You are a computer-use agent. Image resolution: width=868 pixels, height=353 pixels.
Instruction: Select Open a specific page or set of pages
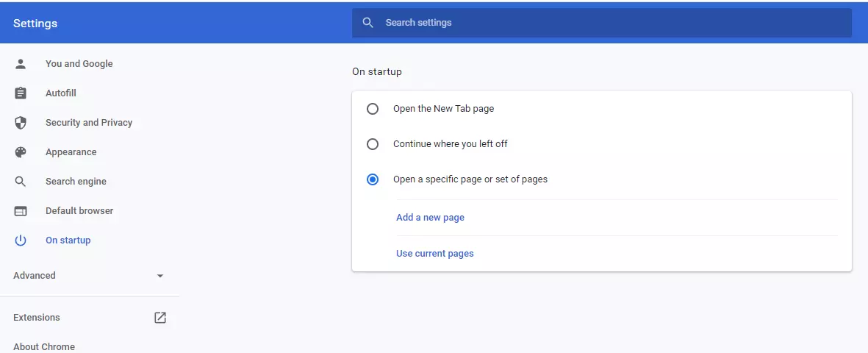pos(373,179)
